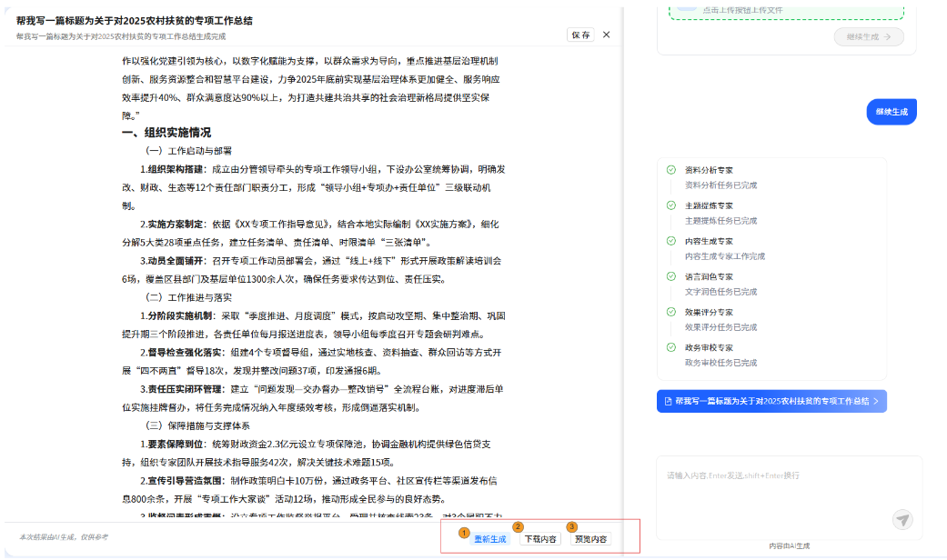947x560 pixels.
Task: Click the greyed-out 继续生成 arrow button
Action: [x=869, y=37]
